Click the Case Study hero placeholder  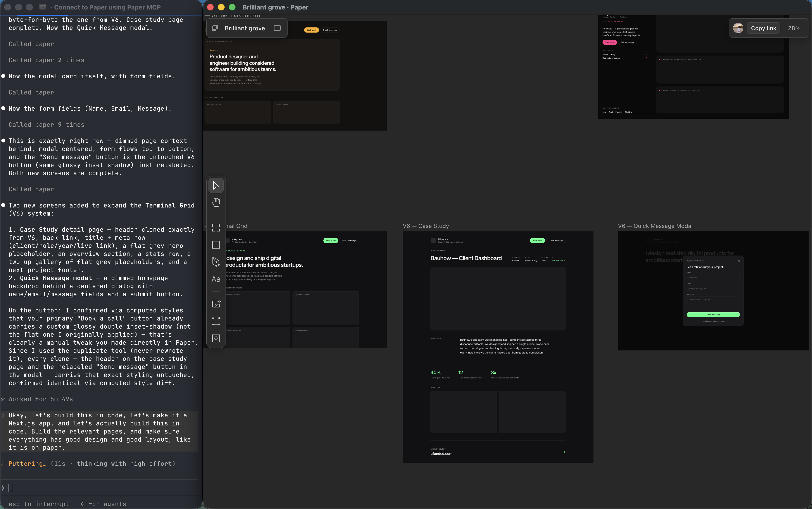(498, 299)
